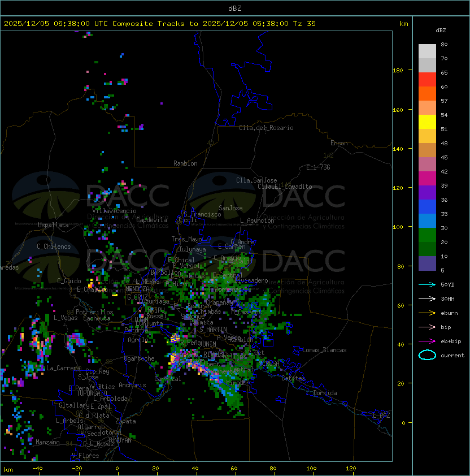Click the 'Ramblon' place label

tap(185, 163)
